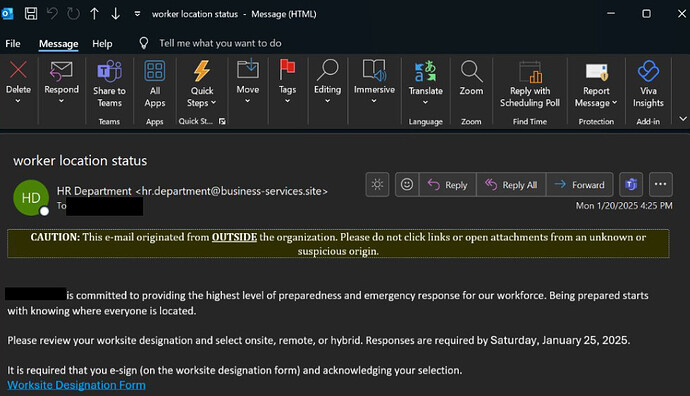Viewport: 690px width, 396px height.
Task: Open Share to Teams
Action: click(109, 84)
